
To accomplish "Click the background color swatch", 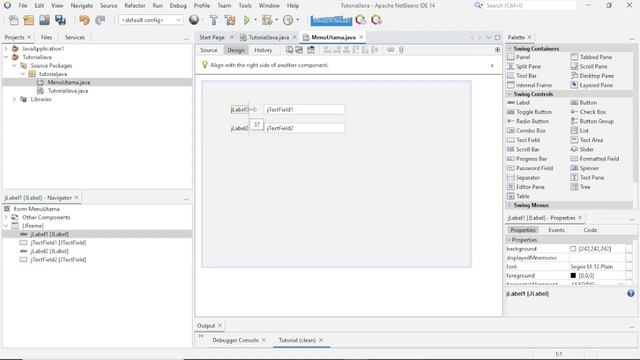I will (x=573, y=249).
